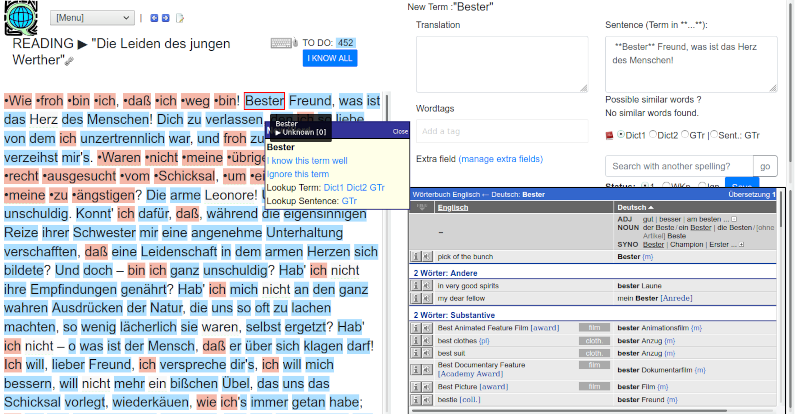Go to previous text with left arrow icon

coord(154,18)
